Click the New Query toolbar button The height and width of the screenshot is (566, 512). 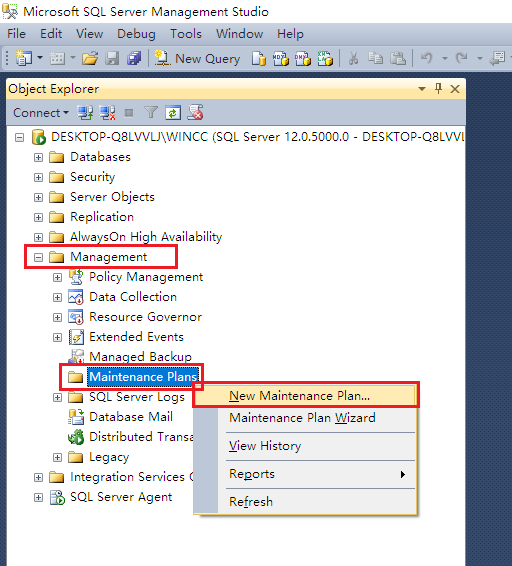197,58
